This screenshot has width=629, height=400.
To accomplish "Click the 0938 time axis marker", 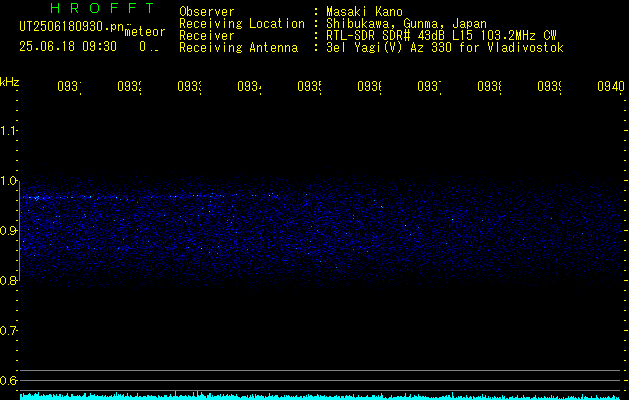I will coord(489,86).
